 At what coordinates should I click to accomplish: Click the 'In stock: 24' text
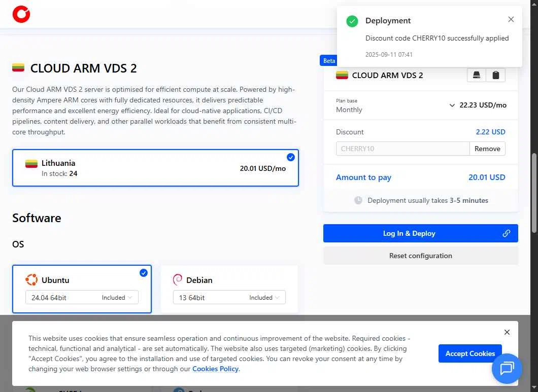pos(59,173)
